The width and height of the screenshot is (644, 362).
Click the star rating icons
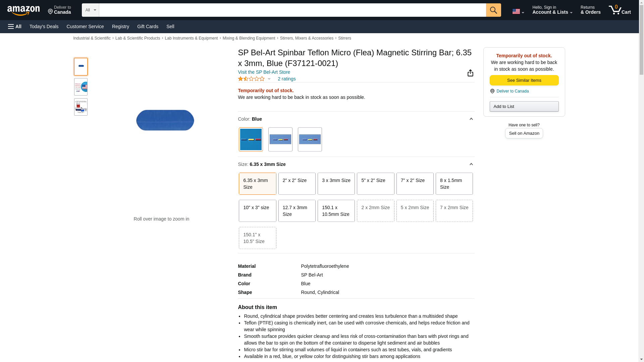tap(251, 79)
